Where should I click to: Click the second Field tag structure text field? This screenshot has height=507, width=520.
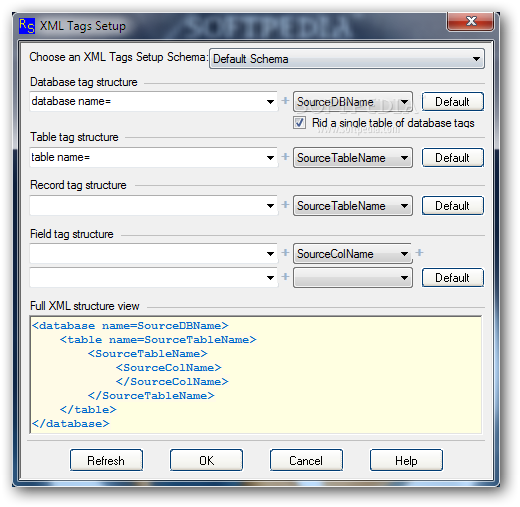pyautogui.click(x=147, y=277)
